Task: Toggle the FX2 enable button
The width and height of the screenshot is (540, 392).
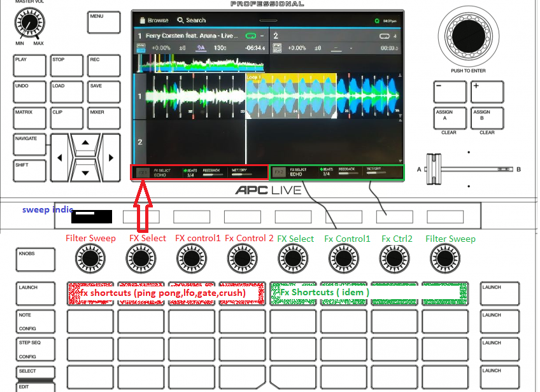Action: pos(280,172)
